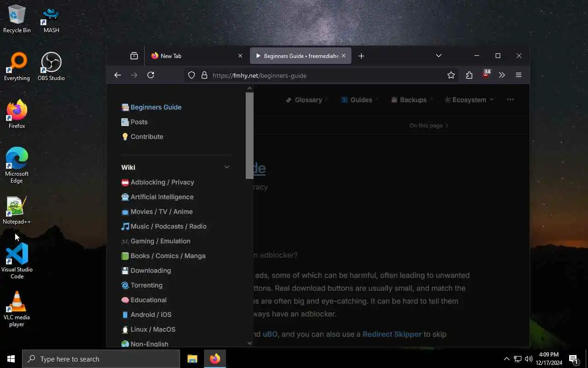The height and width of the screenshot is (368, 588).
Task: Bookmark this page with the star
Action: 451,75
